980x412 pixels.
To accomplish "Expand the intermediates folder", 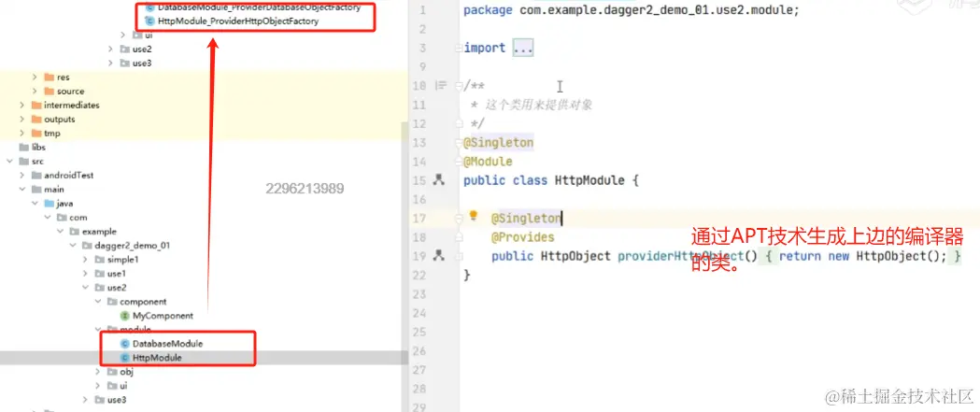I will click(x=21, y=105).
